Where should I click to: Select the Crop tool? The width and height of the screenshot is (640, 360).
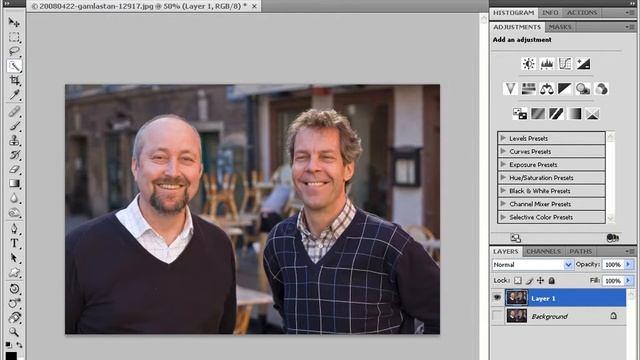[x=14, y=80]
